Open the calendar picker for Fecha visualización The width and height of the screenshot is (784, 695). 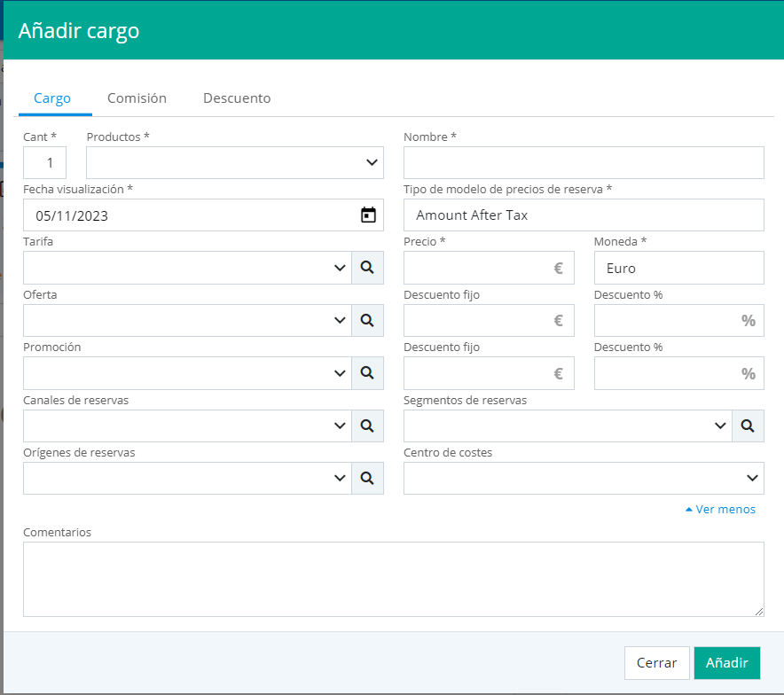coord(369,215)
